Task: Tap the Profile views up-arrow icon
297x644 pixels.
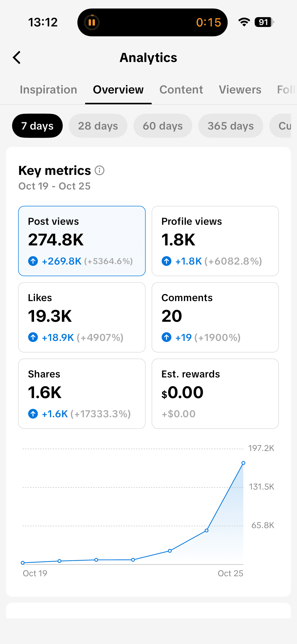Action: pos(167,261)
